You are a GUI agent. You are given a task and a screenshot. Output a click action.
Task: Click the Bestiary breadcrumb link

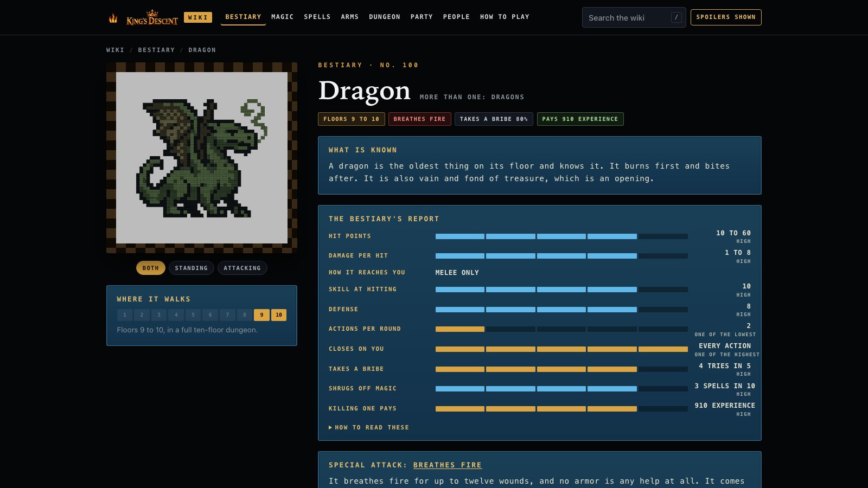(x=156, y=50)
